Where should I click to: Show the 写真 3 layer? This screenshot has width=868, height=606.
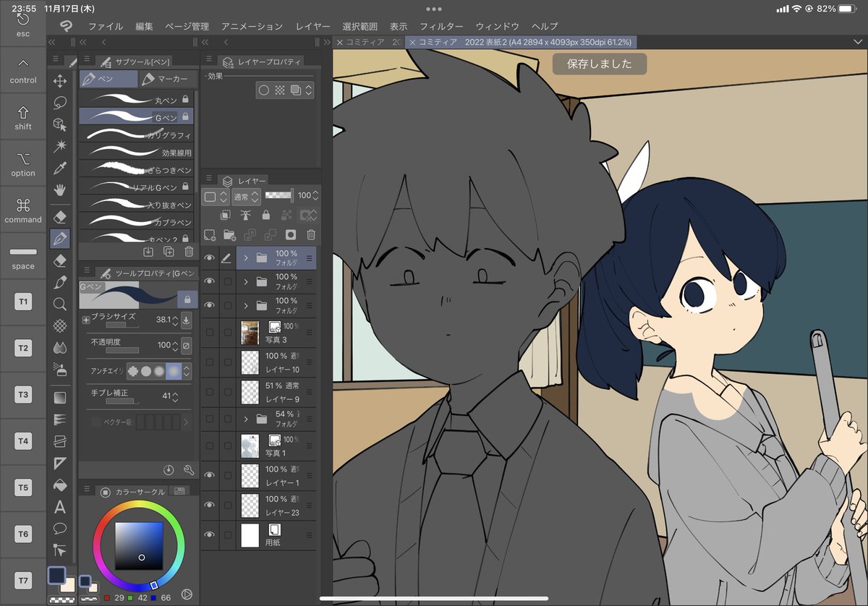point(210,333)
